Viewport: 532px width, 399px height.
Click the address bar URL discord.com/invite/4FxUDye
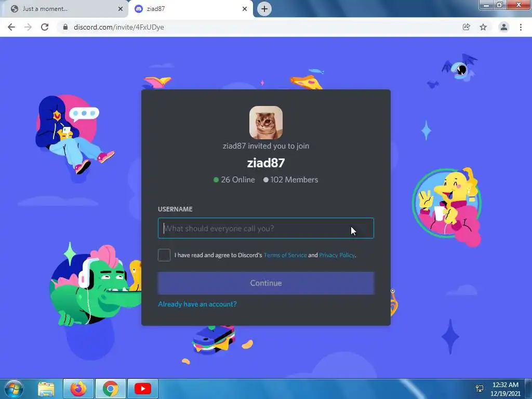click(119, 27)
